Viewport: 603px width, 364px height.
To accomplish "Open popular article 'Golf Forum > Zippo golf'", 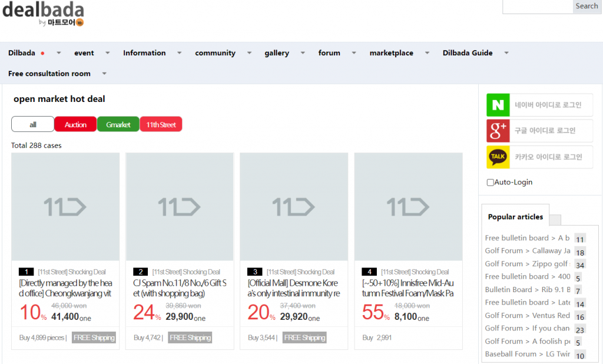I will 527,264.
